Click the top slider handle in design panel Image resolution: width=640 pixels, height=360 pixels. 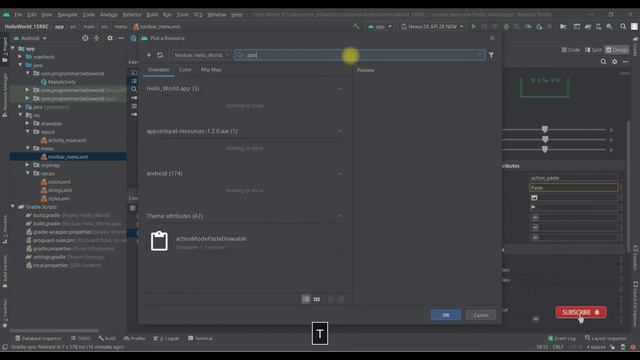point(545,130)
